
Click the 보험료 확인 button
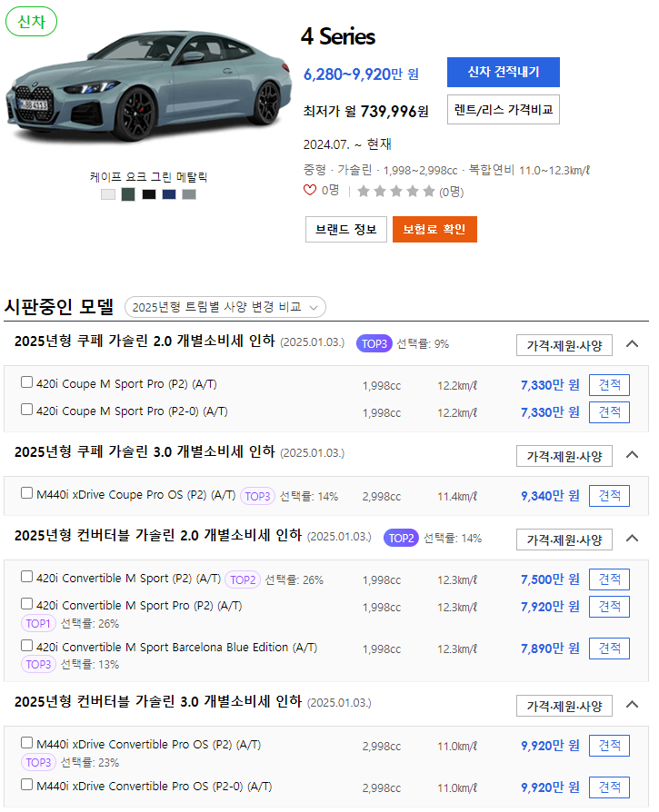434,229
